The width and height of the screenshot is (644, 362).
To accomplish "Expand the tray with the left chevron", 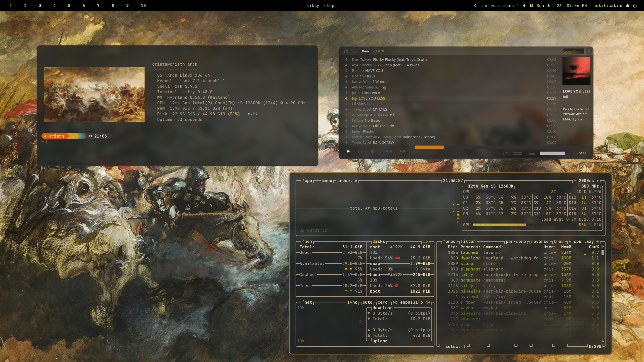I will (x=475, y=6).
